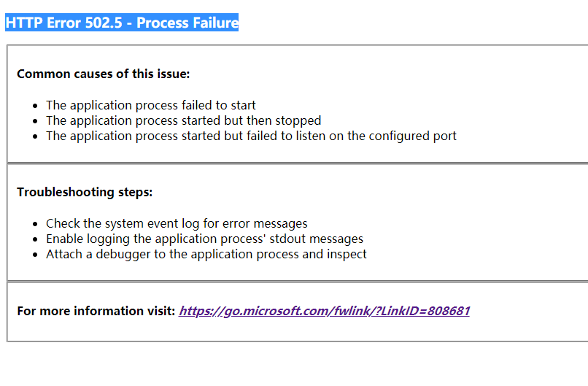588x386 pixels.
Task: Click 'Check the system event log' line
Action: [x=177, y=223]
